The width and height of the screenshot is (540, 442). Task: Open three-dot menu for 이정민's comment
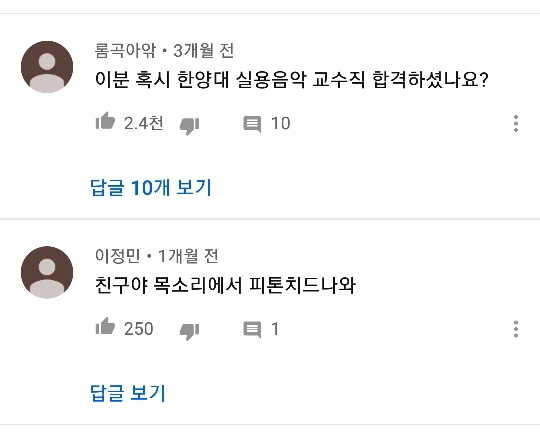pyautogui.click(x=516, y=329)
